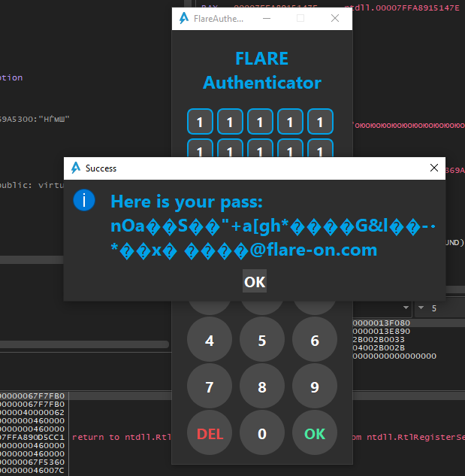Hit the 8 key on keypad

point(261,387)
